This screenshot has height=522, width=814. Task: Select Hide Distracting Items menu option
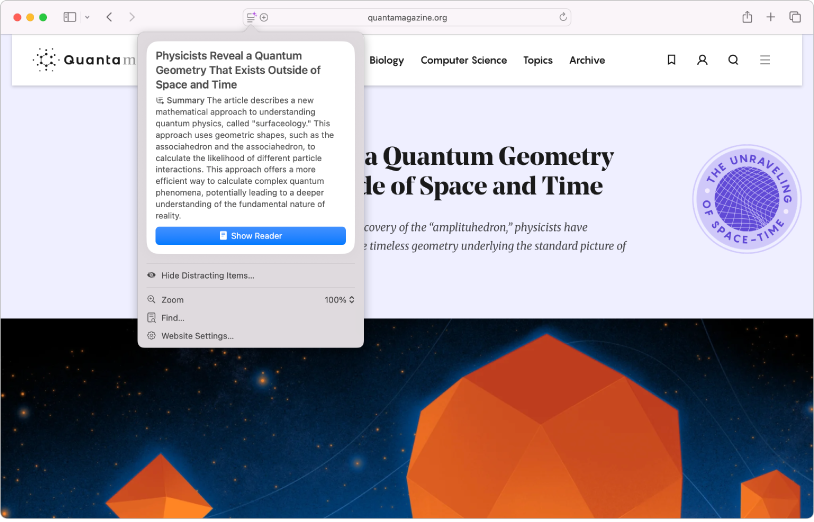[207, 275]
